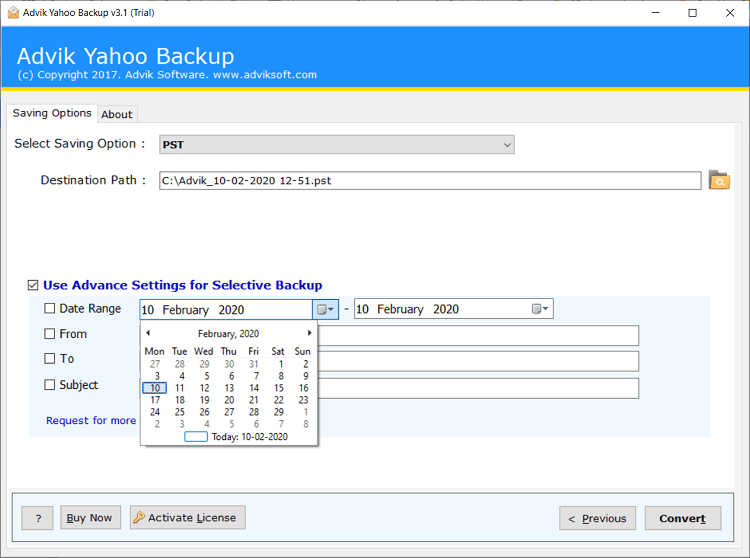This screenshot has width=750, height=558.
Task: Expand the Select Saving Option dropdown
Action: tap(507, 144)
